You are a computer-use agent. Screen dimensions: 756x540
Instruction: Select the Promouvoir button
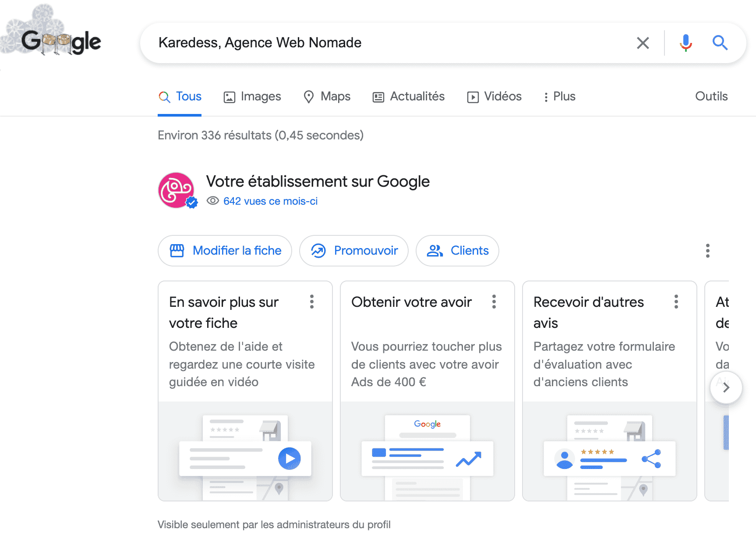(x=354, y=251)
